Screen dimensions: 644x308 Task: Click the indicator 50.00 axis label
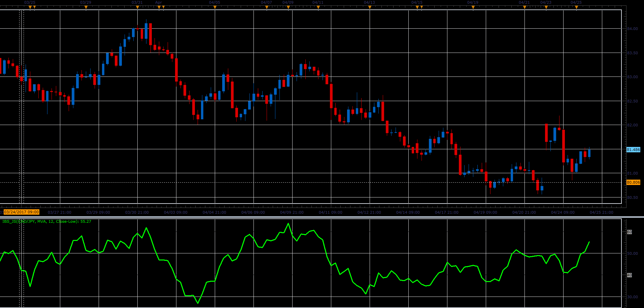(x=633, y=253)
